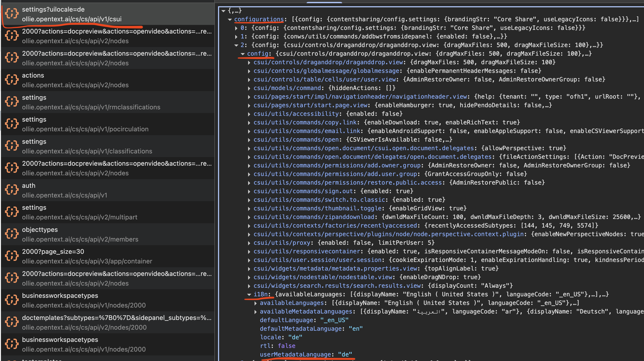Click JSON icon of objecttypes request
This screenshot has width=644, height=361.
coord(12,234)
